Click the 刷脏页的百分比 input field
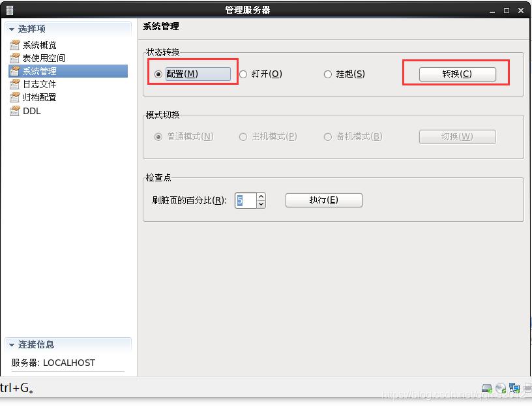The image size is (532, 407). [x=246, y=201]
